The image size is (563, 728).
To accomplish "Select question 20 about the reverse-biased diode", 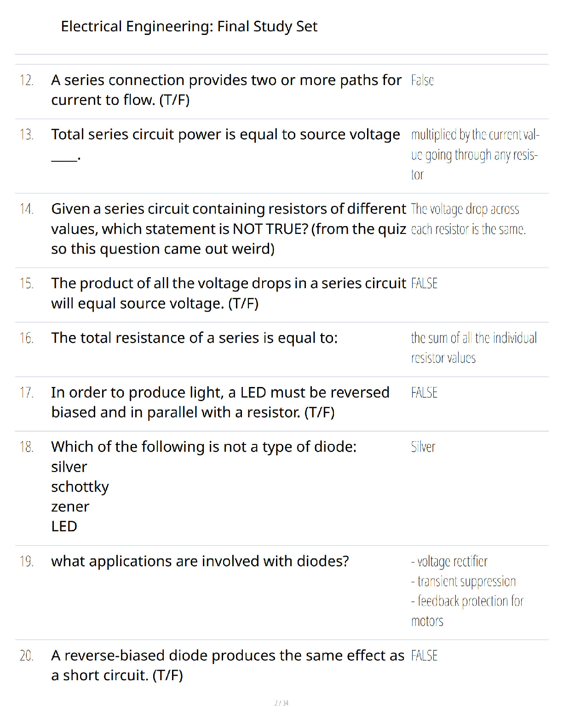I will coord(228,665).
